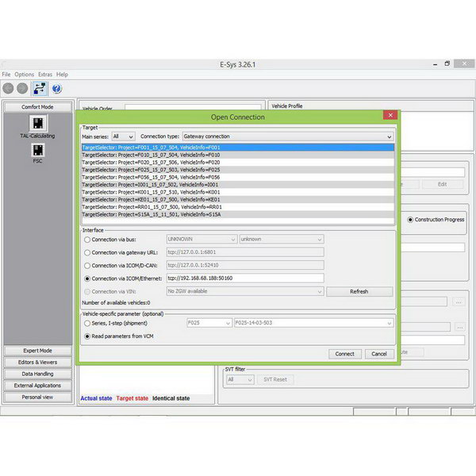Viewport: 476px width, 476px height.
Task: Select Read parameters from VCM option
Action: (x=87, y=336)
